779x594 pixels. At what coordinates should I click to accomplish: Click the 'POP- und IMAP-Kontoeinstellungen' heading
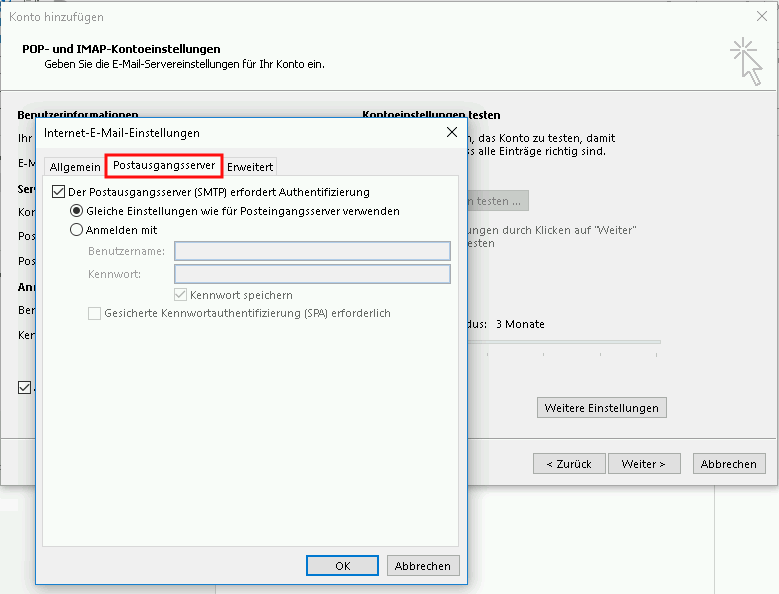point(121,49)
